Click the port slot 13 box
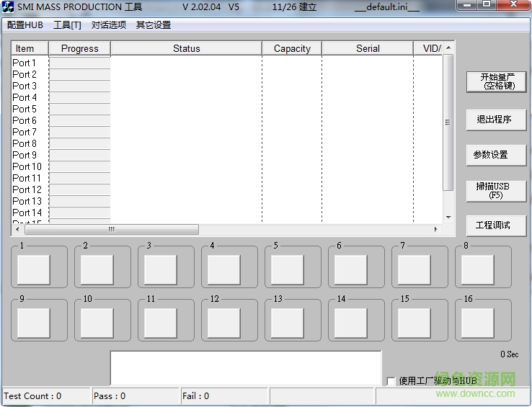Viewport: 532px width, 407px height. (288, 323)
